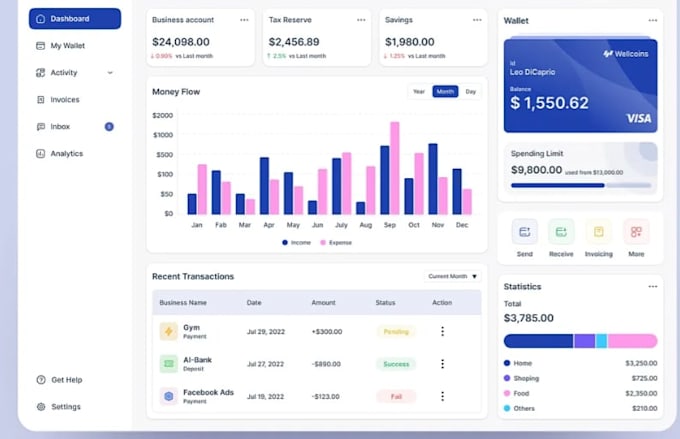Screen dimensions: 680x439
Task: Click the Fail status badge
Action: 396,396
